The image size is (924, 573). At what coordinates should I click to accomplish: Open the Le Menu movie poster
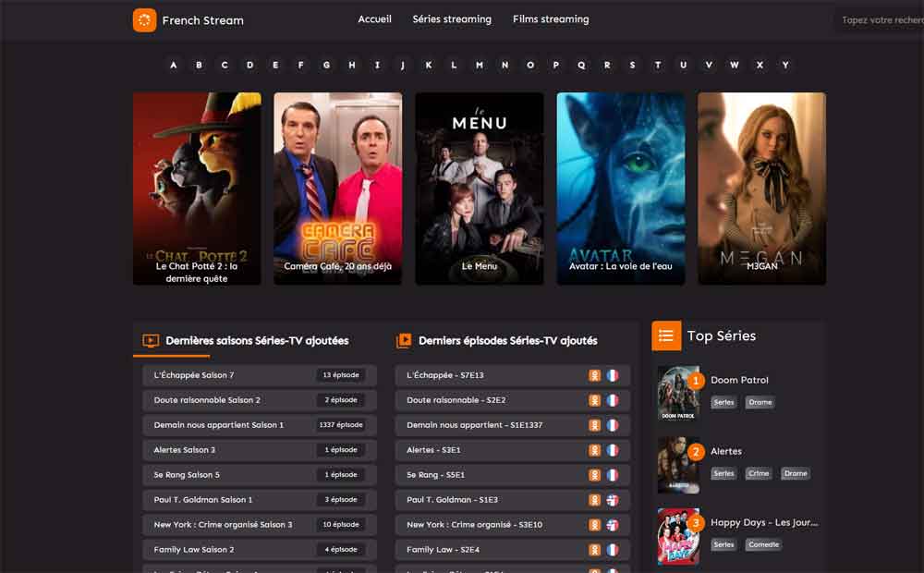coord(479,189)
